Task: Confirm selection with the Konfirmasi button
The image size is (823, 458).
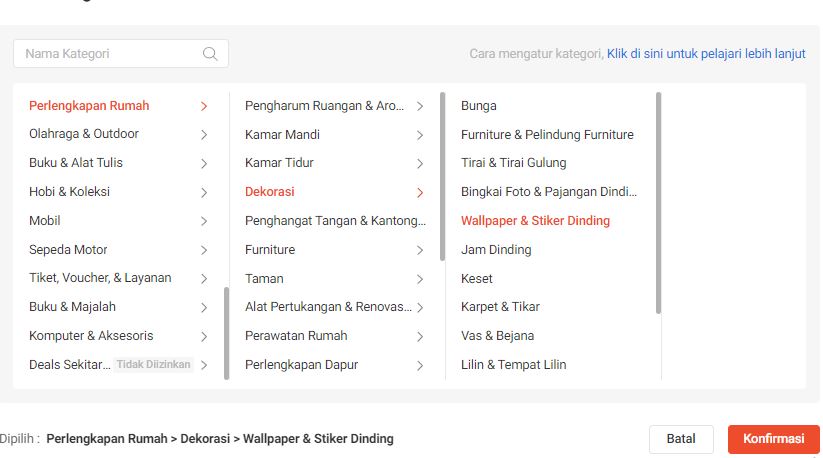Action: point(773,439)
